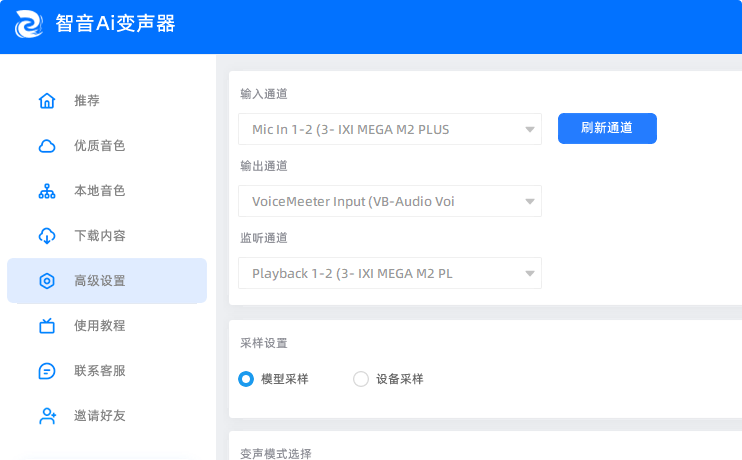742x460 pixels.
Task: Click the hexagon settings icon beside 高级设置
Action: [47, 281]
